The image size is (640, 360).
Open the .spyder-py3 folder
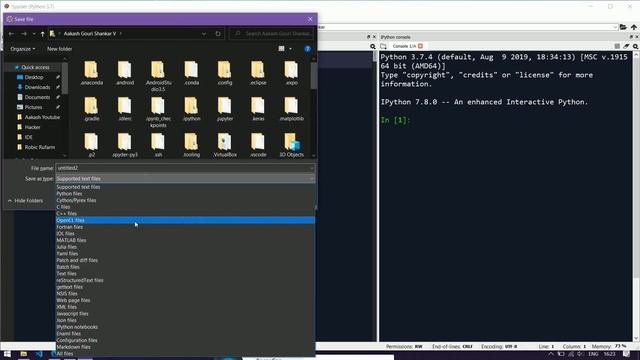click(x=125, y=145)
